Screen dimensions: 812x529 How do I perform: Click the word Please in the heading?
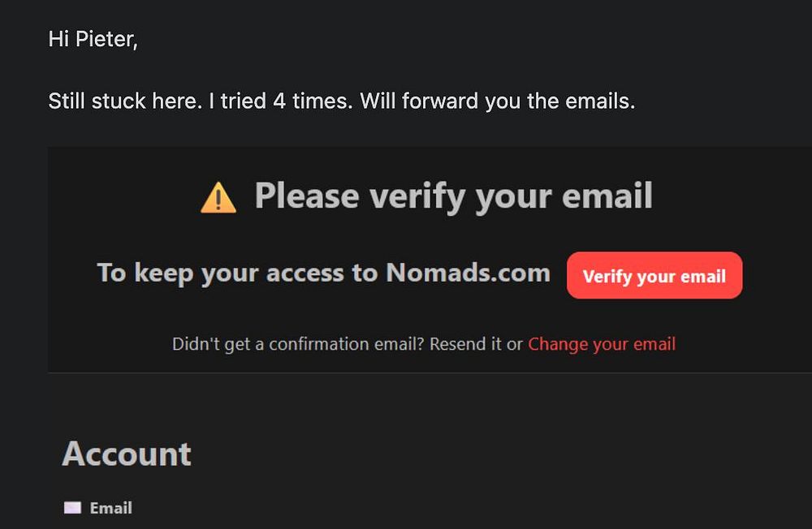pyautogui.click(x=307, y=196)
